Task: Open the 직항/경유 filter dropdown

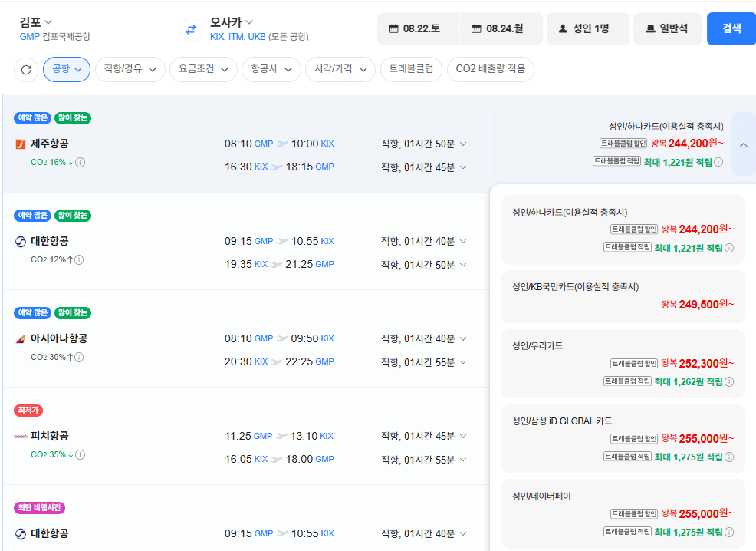Action: 130,69
